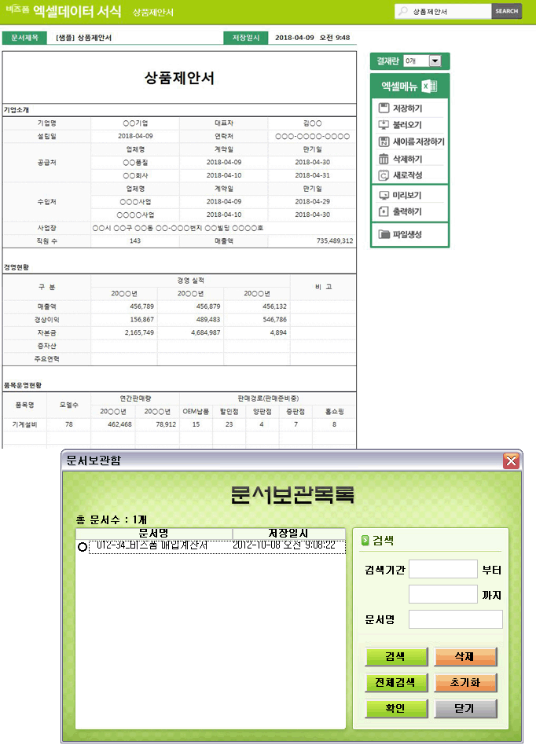Click the header search field containing 상품제안서
536x756 pixels.
(443, 11)
